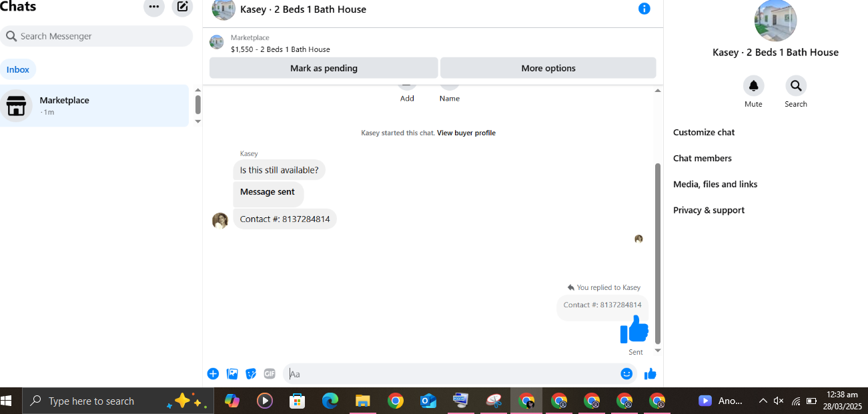Image resolution: width=868 pixels, height=414 pixels.
Task: Click Mark as pending button
Action: click(324, 68)
